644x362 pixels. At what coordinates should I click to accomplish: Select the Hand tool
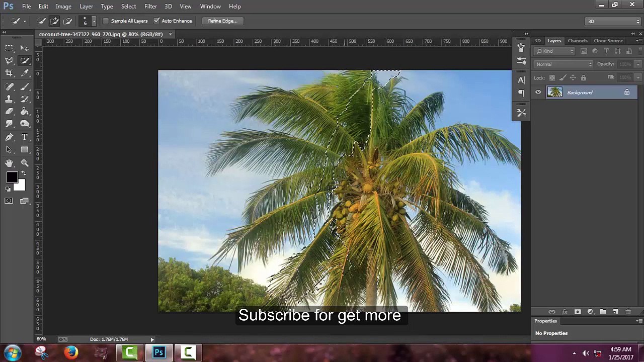pyautogui.click(x=9, y=163)
